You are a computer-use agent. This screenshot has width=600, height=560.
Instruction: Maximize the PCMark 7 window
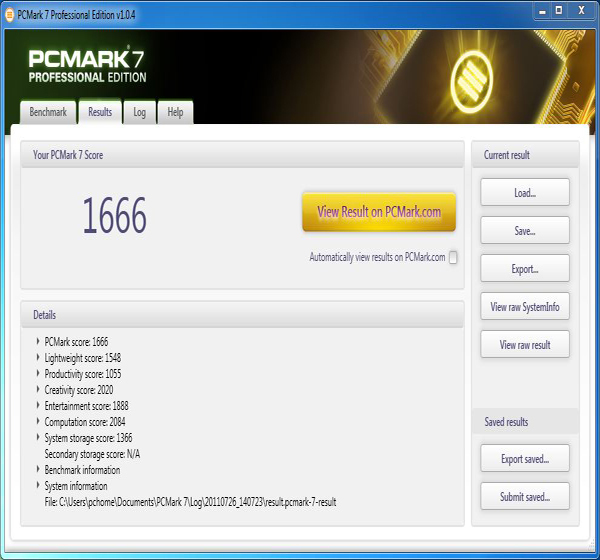pyautogui.click(x=559, y=11)
